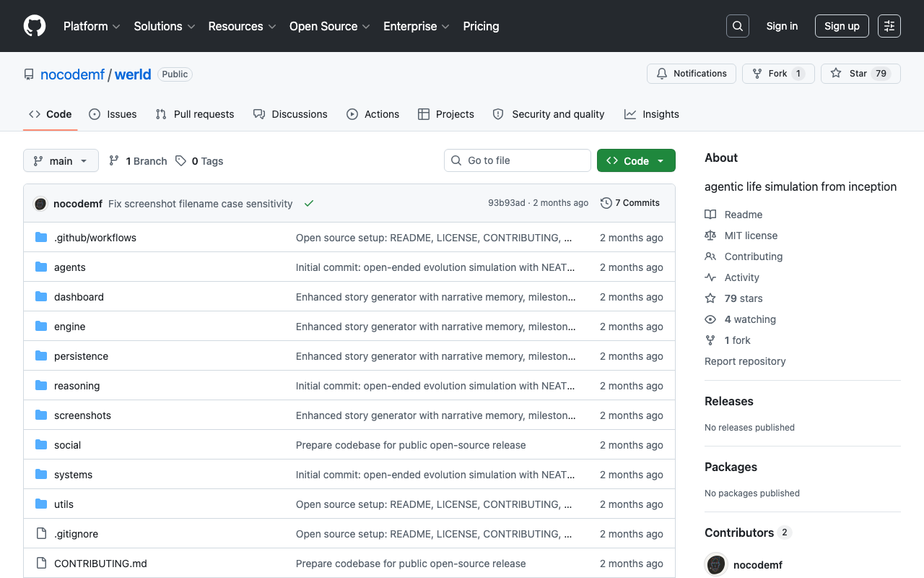The width and height of the screenshot is (924, 578).
Task: View the 1 Branch link
Action: pyautogui.click(x=138, y=161)
